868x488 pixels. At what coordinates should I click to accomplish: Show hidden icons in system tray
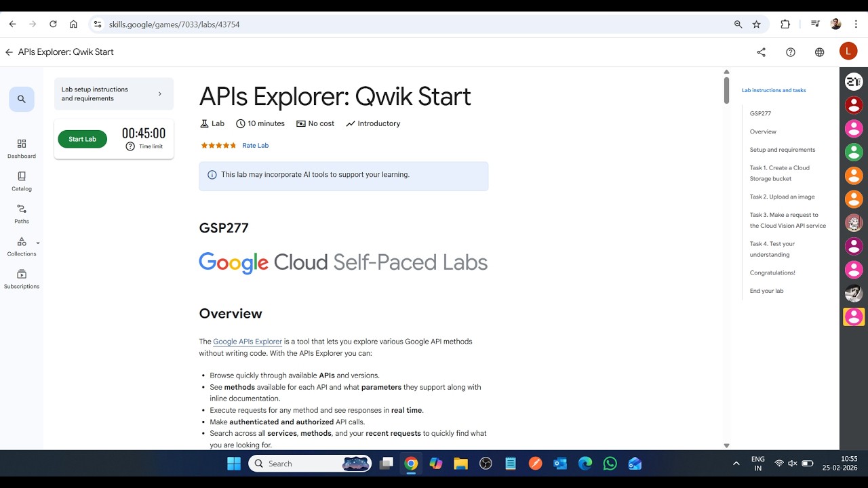coord(736,464)
